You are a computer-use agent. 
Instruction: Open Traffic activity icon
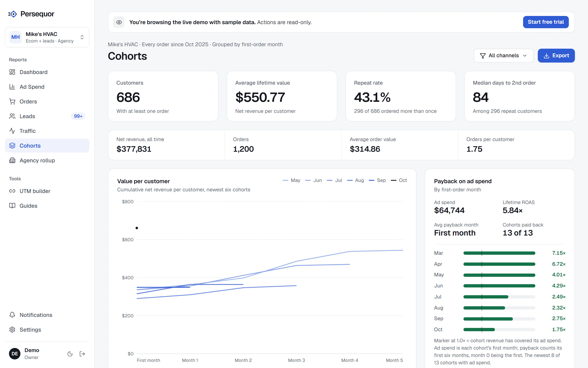[12, 131]
